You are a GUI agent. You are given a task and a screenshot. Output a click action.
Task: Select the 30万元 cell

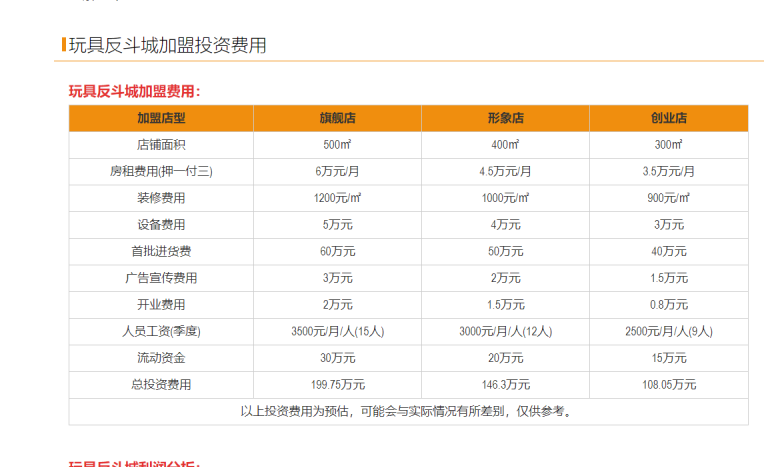pos(337,358)
